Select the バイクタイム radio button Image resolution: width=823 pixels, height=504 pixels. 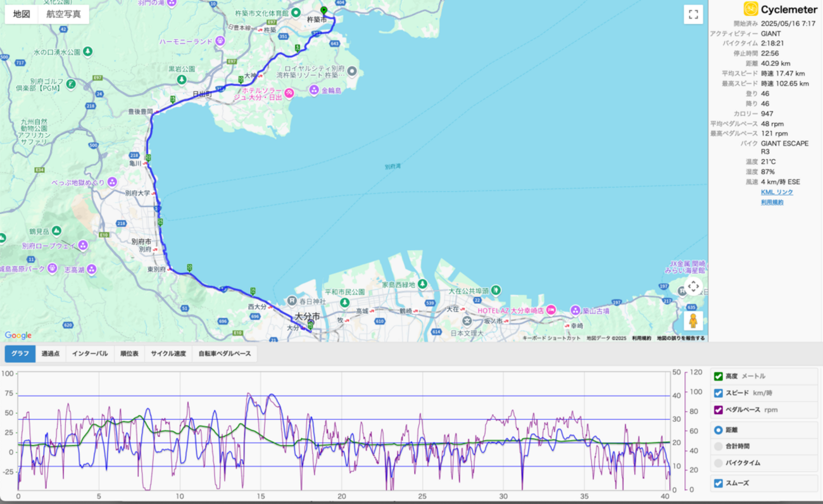(719, 463)
